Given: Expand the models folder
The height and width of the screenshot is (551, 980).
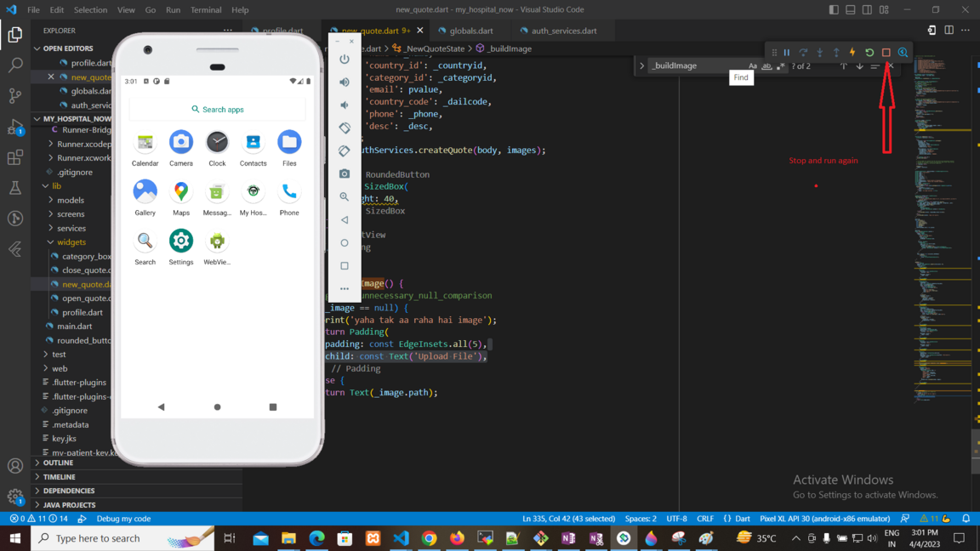Looking at the screenshot, I should pos(70,200).
